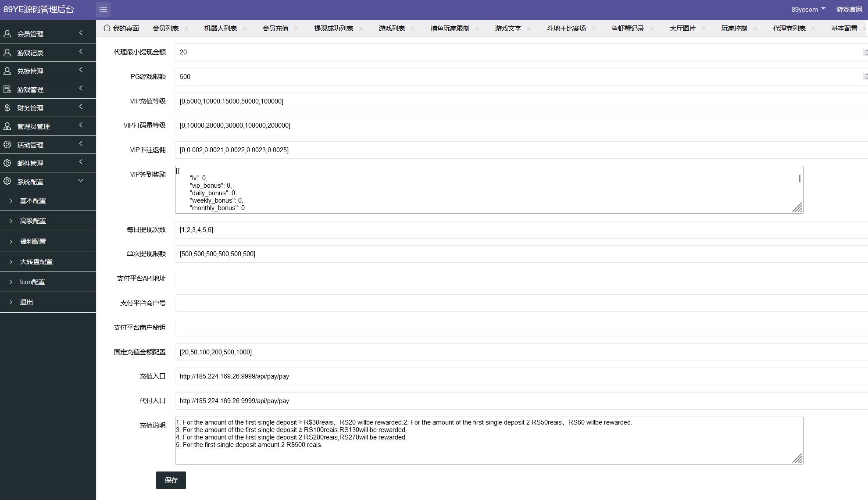This screenshot has width=868, height=500.
Task: Open 大转盘配置 in the sidebar
Action: (48, 261)
